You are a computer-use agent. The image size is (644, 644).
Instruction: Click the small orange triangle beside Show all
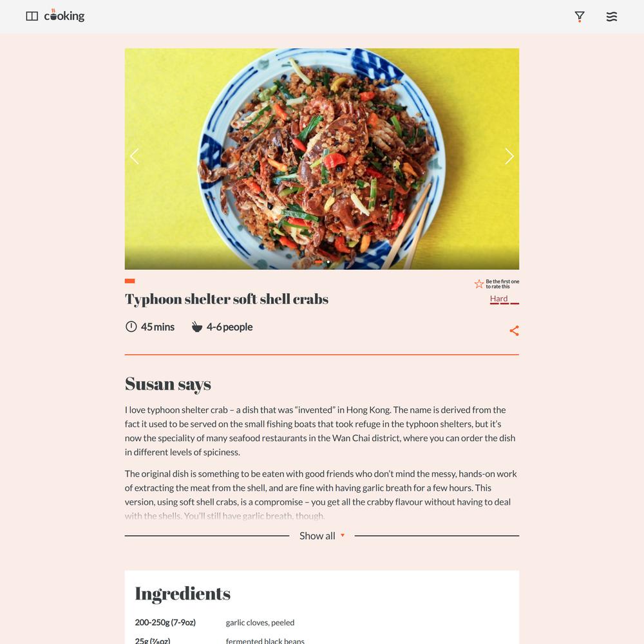(342, 535)
